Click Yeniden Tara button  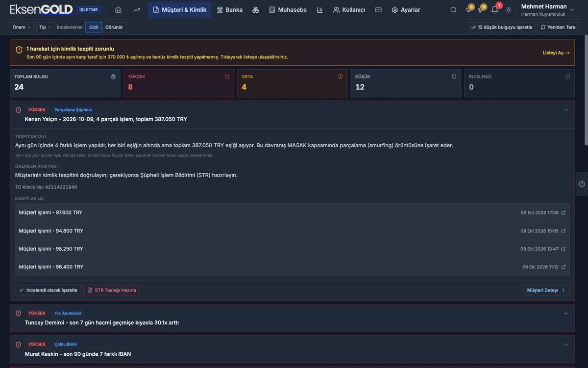[x=558, y=27]
